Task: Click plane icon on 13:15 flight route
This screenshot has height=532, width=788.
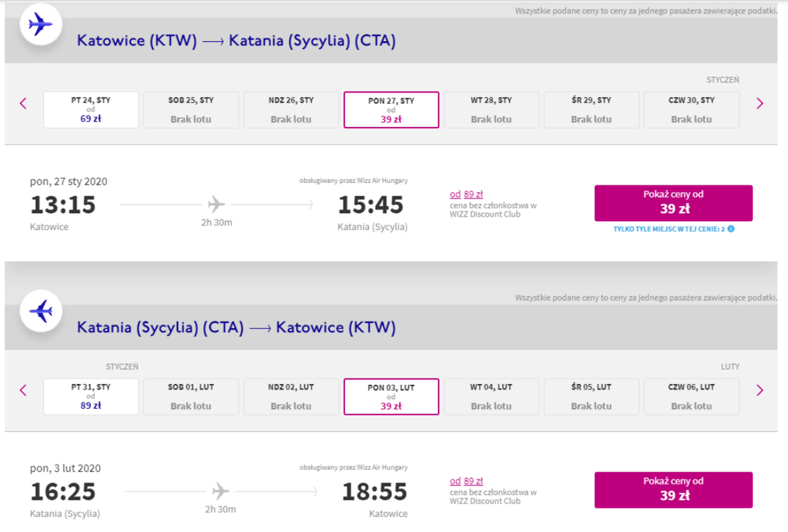Action: (x=216, y=204)
